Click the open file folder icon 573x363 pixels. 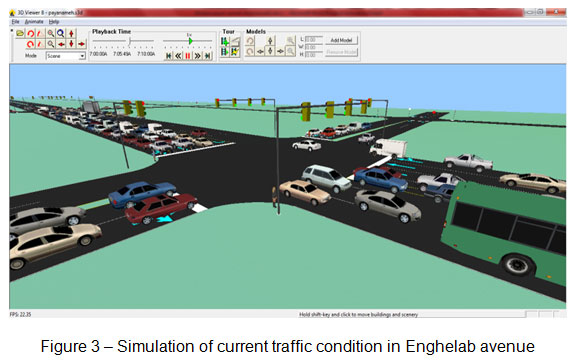click(20, 34)
